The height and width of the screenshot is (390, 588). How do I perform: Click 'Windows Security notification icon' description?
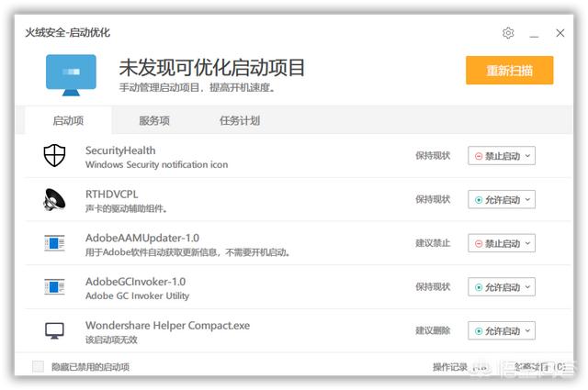point(156,165)
